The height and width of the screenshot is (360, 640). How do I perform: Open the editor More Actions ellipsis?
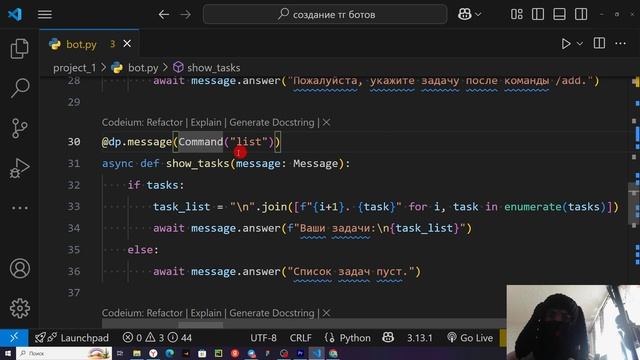point(620,43)
